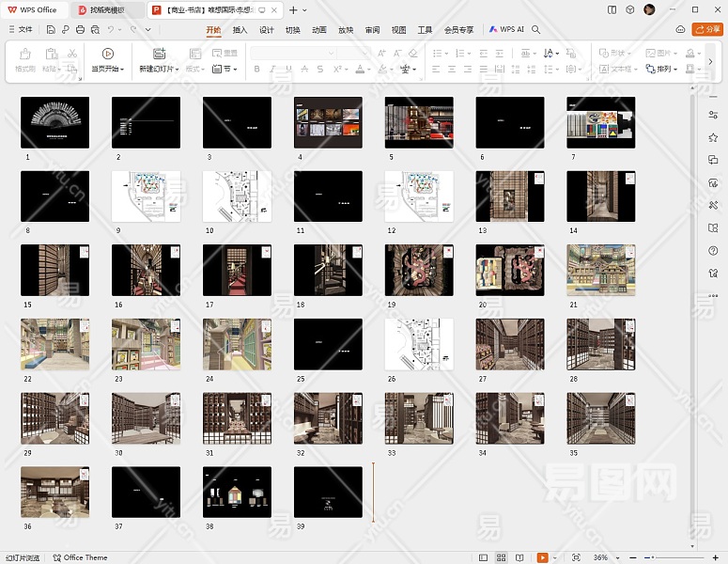Image resolution: width=728 pixels, height=564 pixels.
Task: Start slideshow with orange play button in status bar
Action: pos(542,557)
